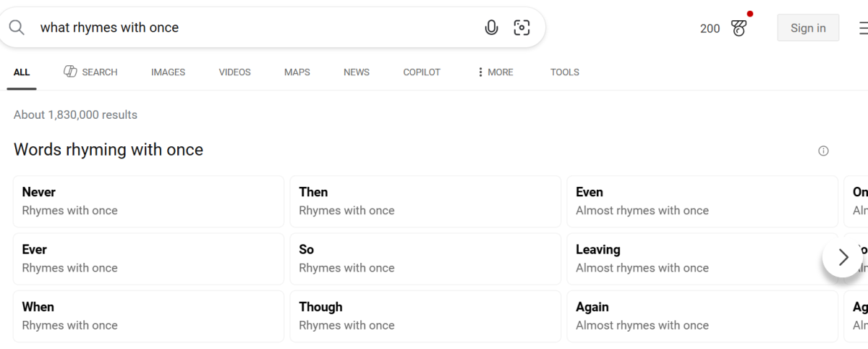Go to the News tab

[356, 72]
